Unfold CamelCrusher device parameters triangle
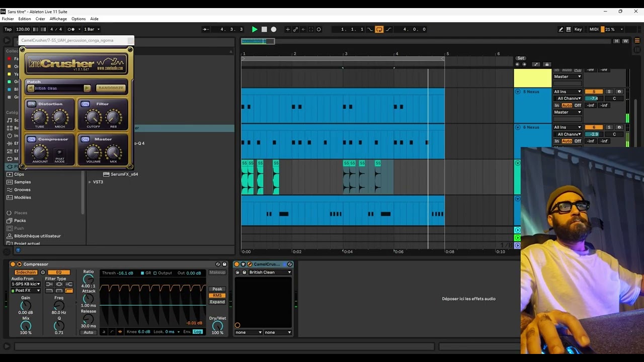 [243, 264]
